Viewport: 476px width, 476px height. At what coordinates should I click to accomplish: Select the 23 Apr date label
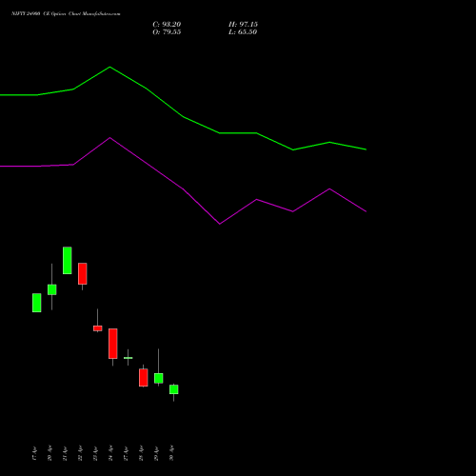pyautogui.click(x=95, y=453)
